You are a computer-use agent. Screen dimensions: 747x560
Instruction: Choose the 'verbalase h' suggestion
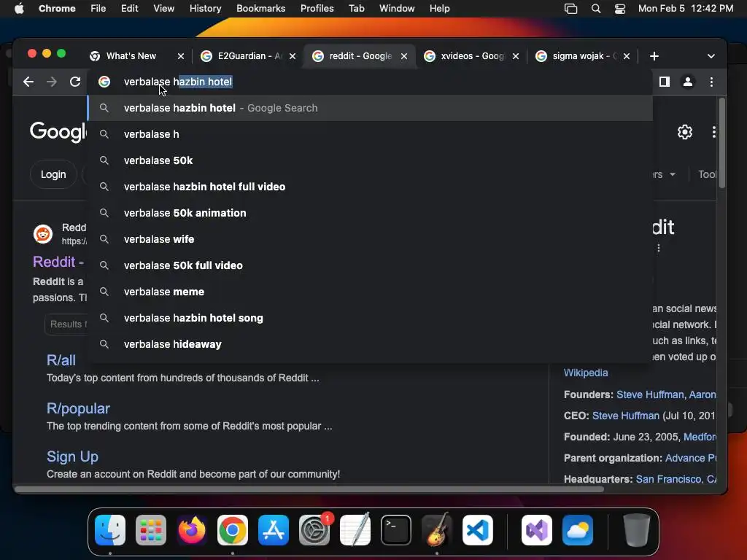tap(370, 134)
